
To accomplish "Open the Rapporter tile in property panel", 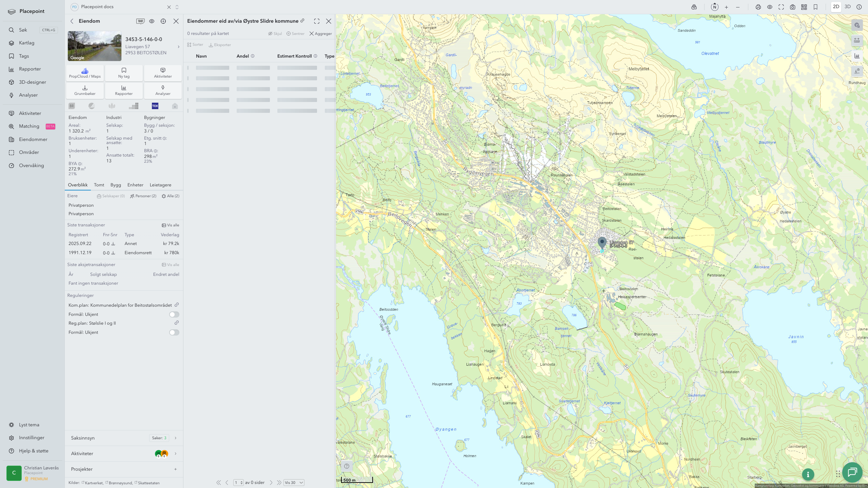I will click(124, 90).
